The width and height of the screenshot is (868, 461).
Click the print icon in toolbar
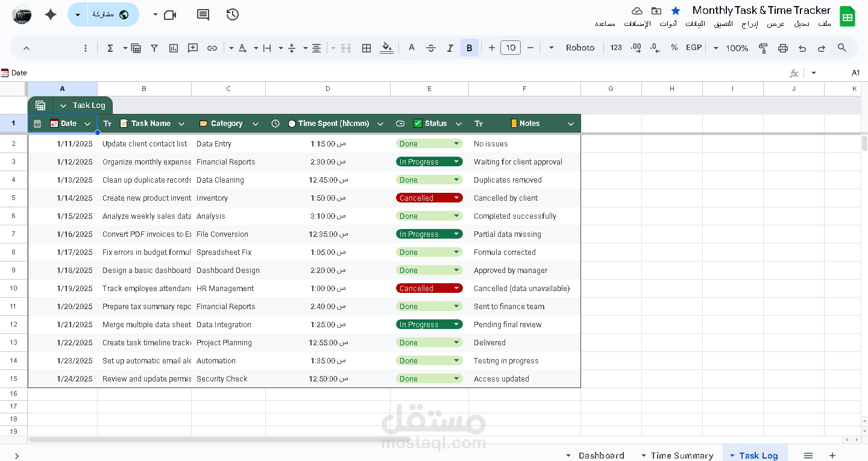(x=783, y=48)
